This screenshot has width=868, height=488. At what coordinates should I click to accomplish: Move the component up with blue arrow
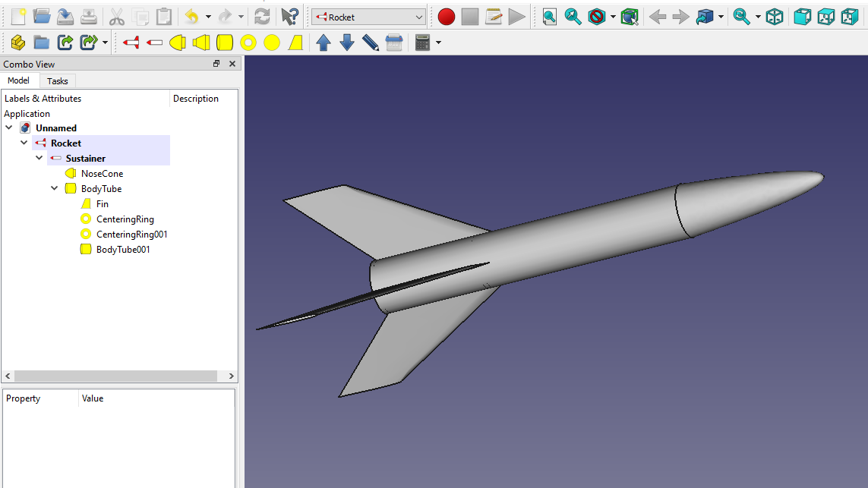coord(324,43)
